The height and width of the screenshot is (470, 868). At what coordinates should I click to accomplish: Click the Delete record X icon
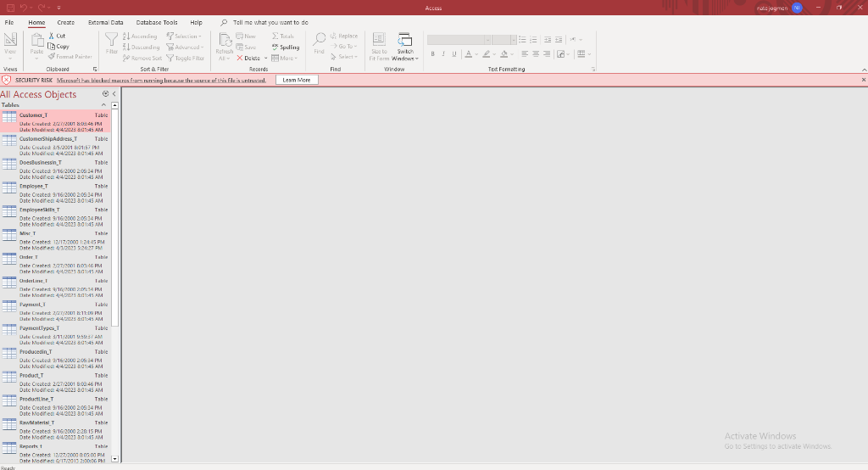pos(240,58)
